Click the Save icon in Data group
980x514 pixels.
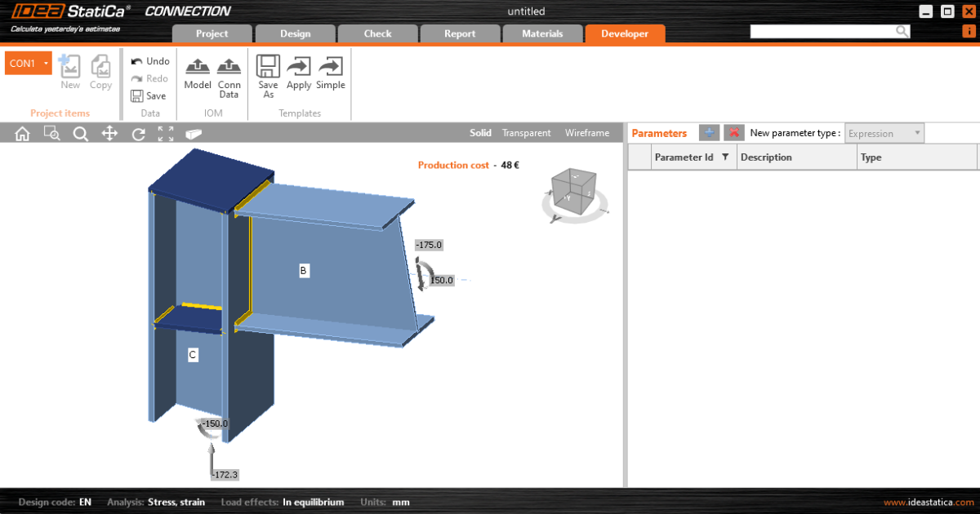tap(149, 95)
